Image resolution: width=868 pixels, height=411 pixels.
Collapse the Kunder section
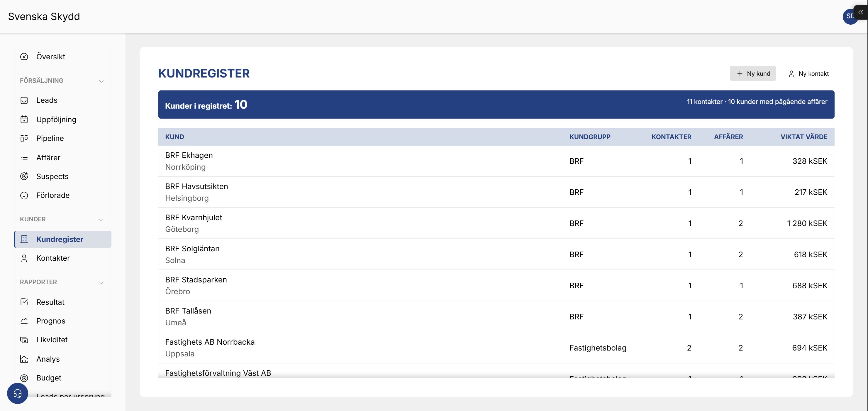coord(101,220)
